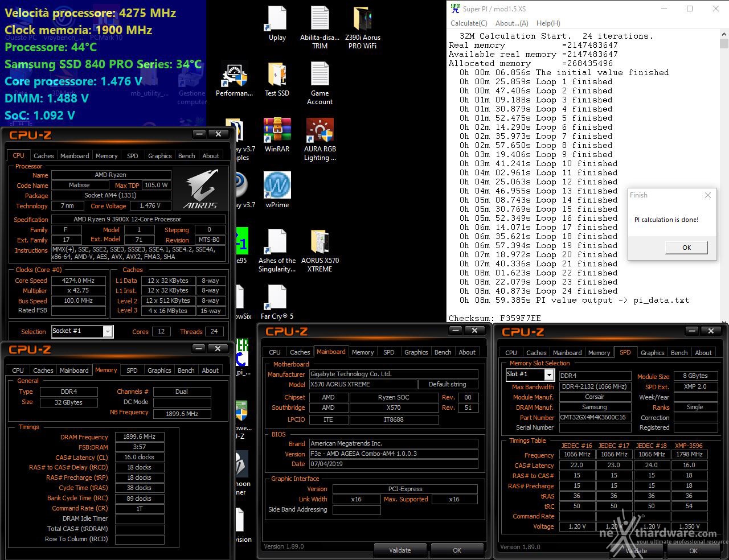This screenshot has width=729, height=560.
Task: Open Z390i Aorus PRO WiFi folder icon
Action: tap(363, 27)
